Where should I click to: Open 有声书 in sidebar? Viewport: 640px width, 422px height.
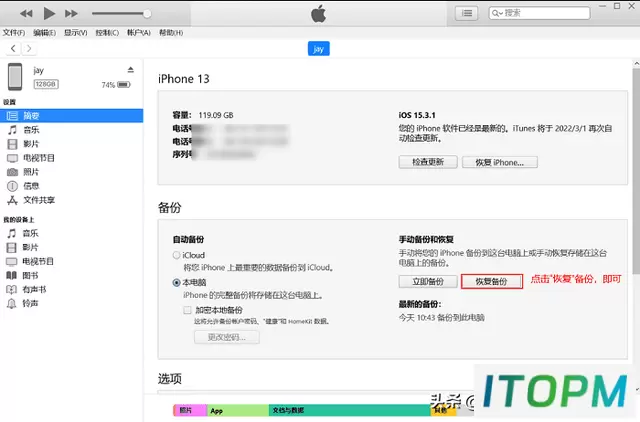click(34, 289)
